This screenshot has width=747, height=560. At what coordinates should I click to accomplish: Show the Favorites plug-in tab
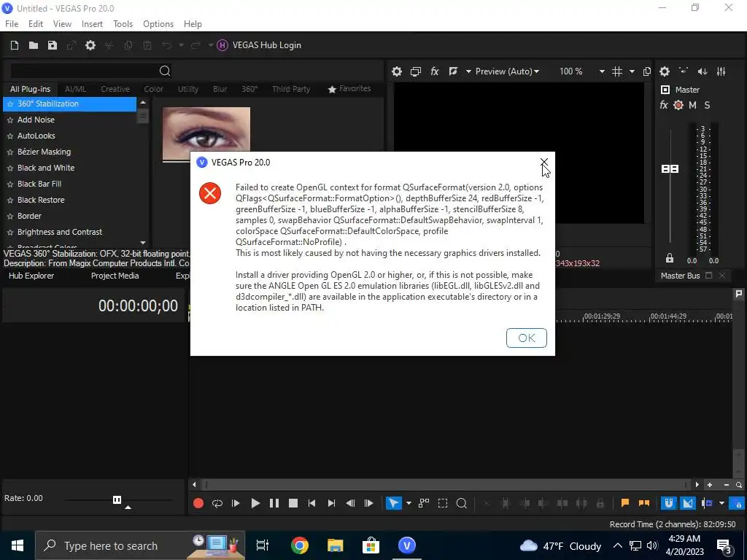pyautogui.click(x=349, y=89)
